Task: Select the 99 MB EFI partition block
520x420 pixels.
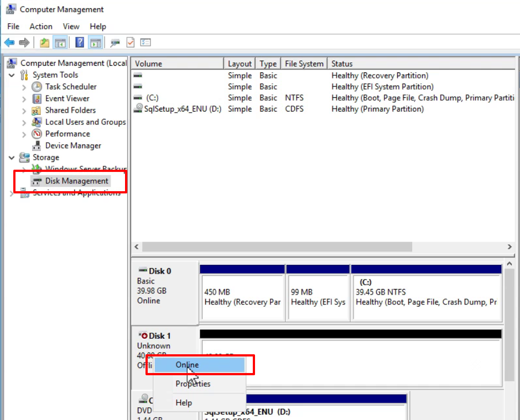Action: tap(318, 293)
